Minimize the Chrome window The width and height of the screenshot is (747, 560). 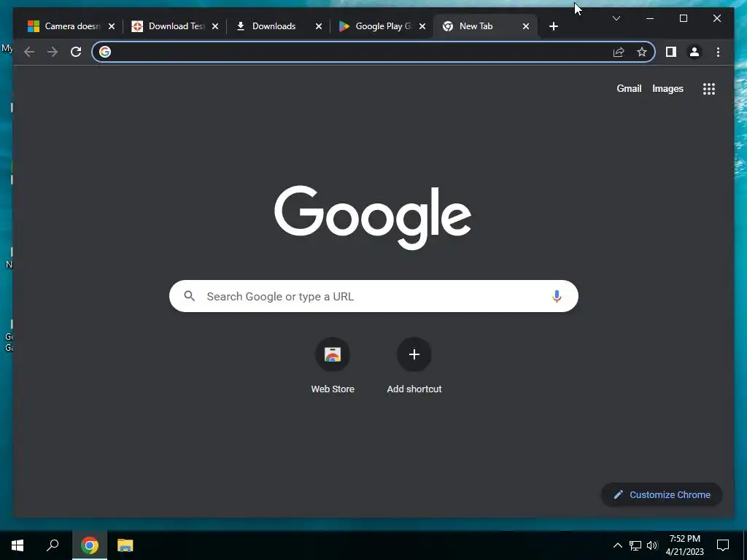pos(650,18)
